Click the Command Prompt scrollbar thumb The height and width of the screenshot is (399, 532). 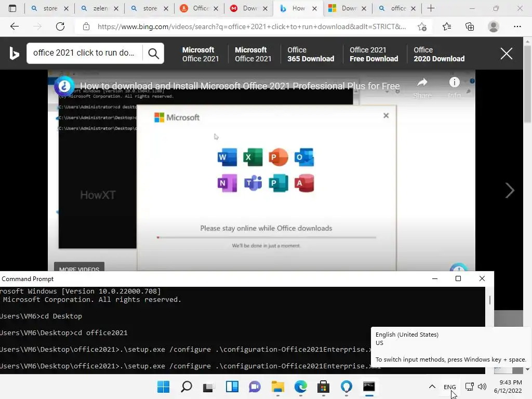(489, 300)
